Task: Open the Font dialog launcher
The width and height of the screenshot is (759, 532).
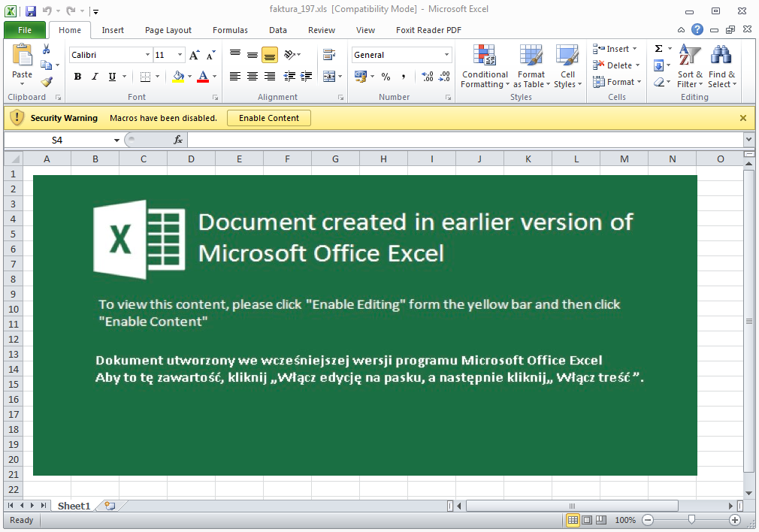Action: point(215,97)
